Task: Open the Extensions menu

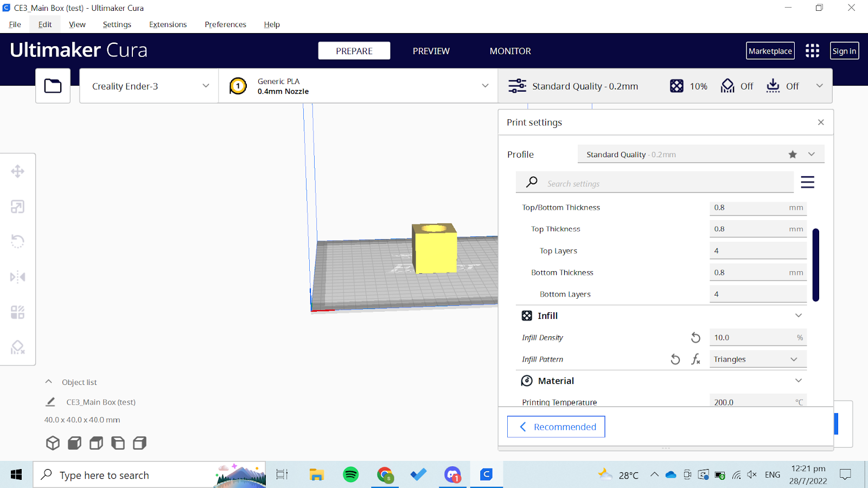Action: (168, 24)
